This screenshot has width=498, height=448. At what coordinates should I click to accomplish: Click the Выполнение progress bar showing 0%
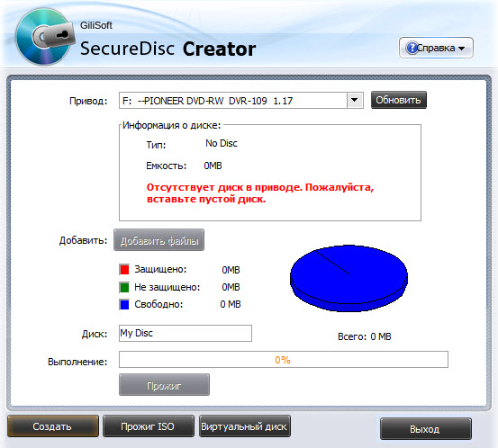coord(284,360)
